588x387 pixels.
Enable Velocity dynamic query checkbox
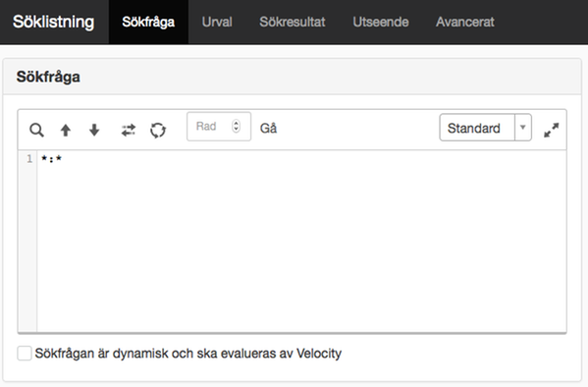25,354
